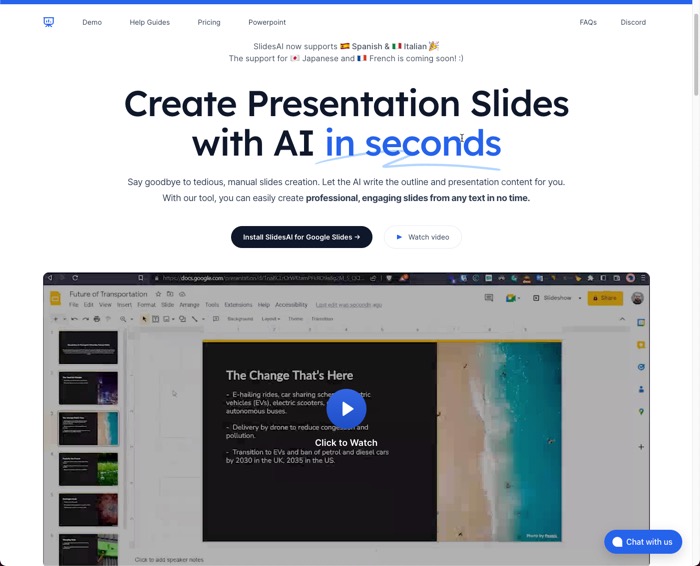Open the Tools menu in video preview
The image size is (700, 566).
coord(212,305)
